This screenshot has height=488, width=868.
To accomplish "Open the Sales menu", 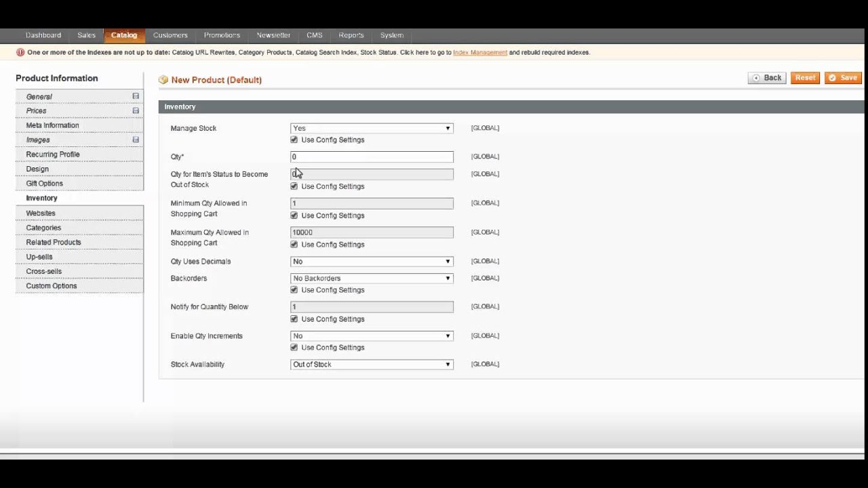I will tap(86, 35).
